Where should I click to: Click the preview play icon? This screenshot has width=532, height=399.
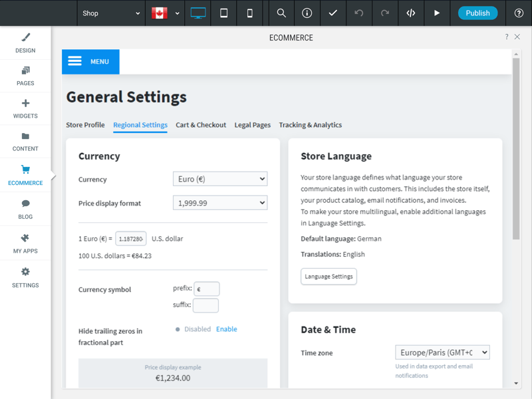437,13
